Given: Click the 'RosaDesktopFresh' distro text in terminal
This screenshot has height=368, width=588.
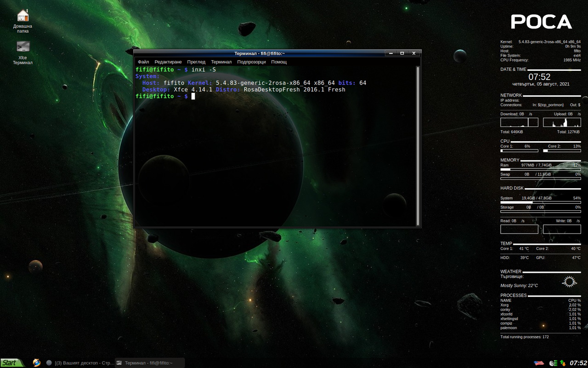Looking at the screenshot, I should [272, 90].
